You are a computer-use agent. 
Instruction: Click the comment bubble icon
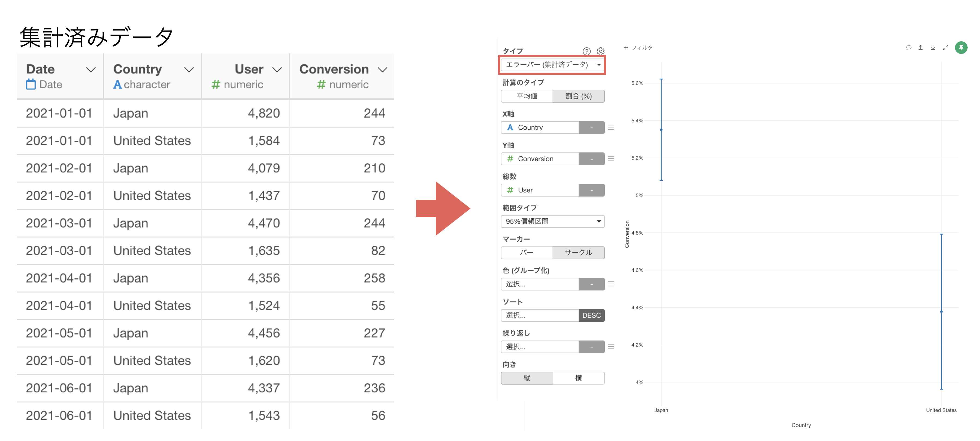coord(909,48)
